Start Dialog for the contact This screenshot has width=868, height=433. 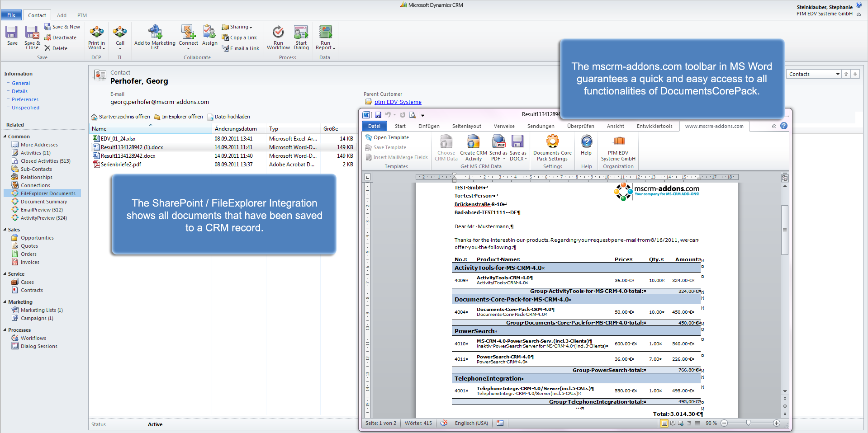click(301, 38)
